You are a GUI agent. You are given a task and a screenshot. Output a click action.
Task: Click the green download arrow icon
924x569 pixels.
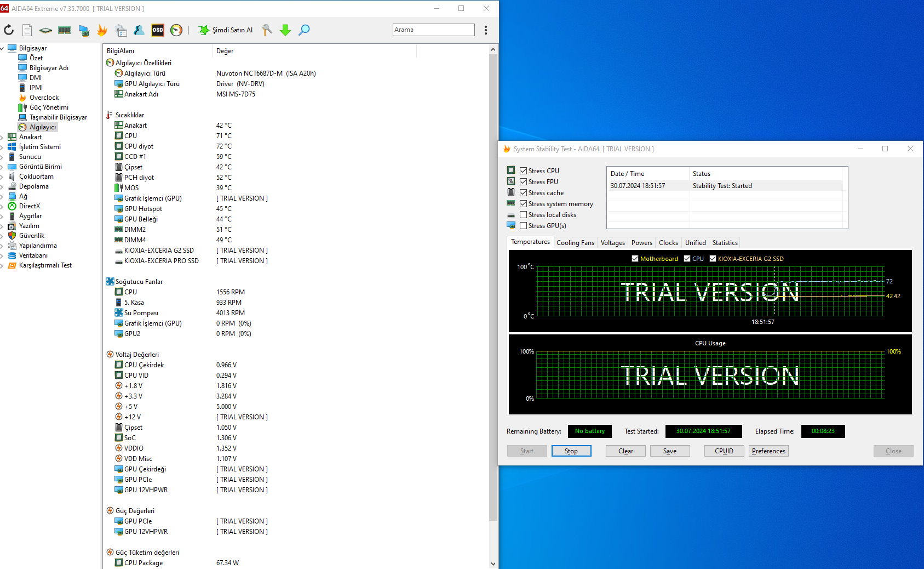click(x=285, y=30)
